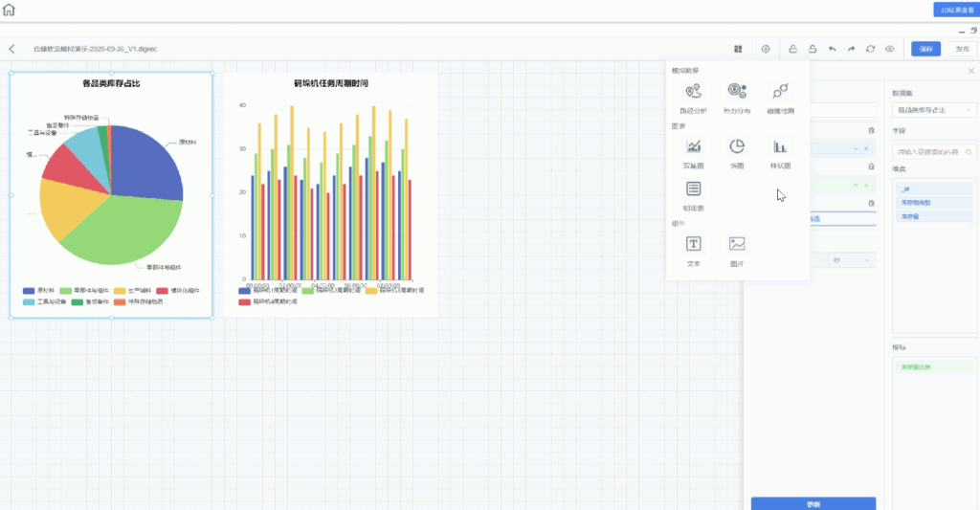
Task: Add a 路径分析 path analysis component
Action: pyautogui.click(x=693, y=99)
